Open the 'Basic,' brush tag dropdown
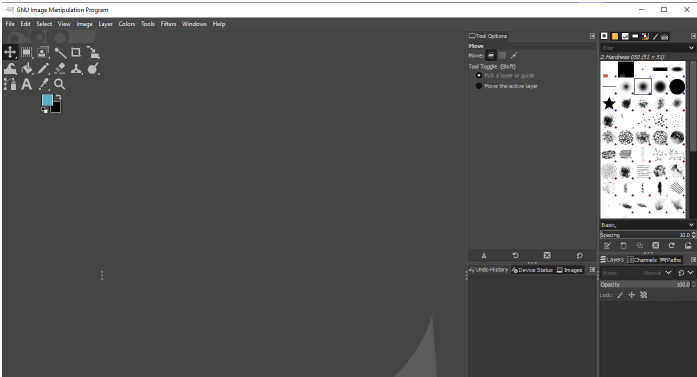697x377 pixels. pos(691,225)
